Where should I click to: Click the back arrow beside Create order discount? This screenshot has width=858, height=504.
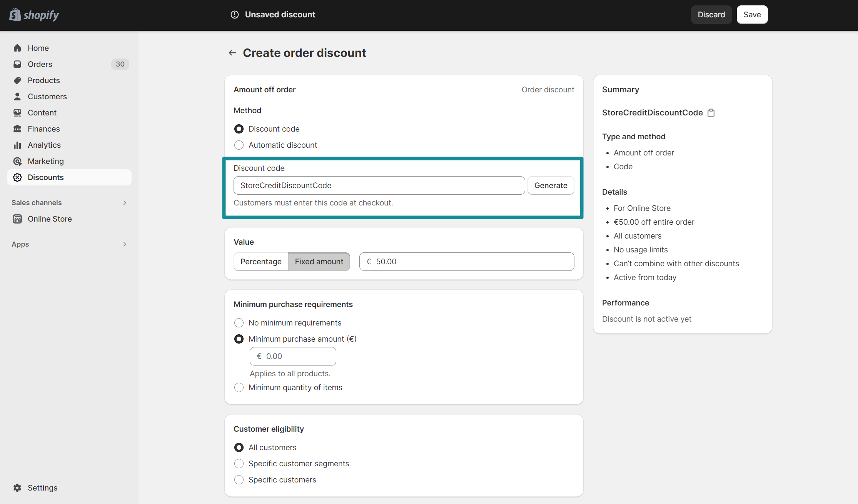[232, 53]
